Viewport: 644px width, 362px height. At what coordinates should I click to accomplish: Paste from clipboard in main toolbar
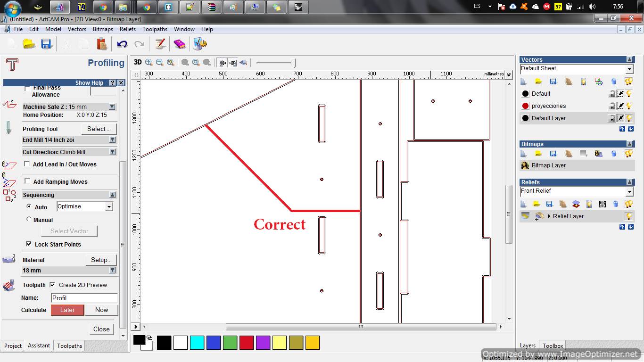pos(102,44)
